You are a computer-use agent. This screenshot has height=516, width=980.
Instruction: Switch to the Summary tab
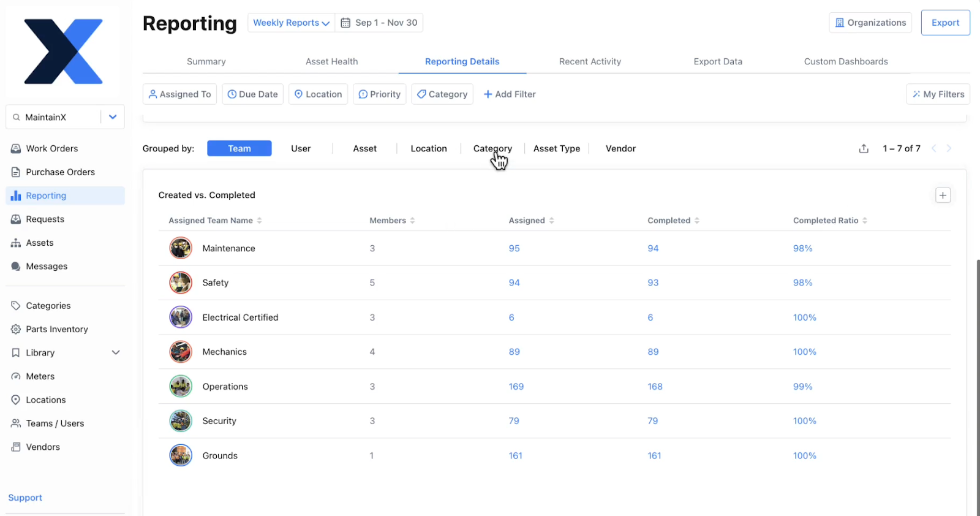click(206, 61)
